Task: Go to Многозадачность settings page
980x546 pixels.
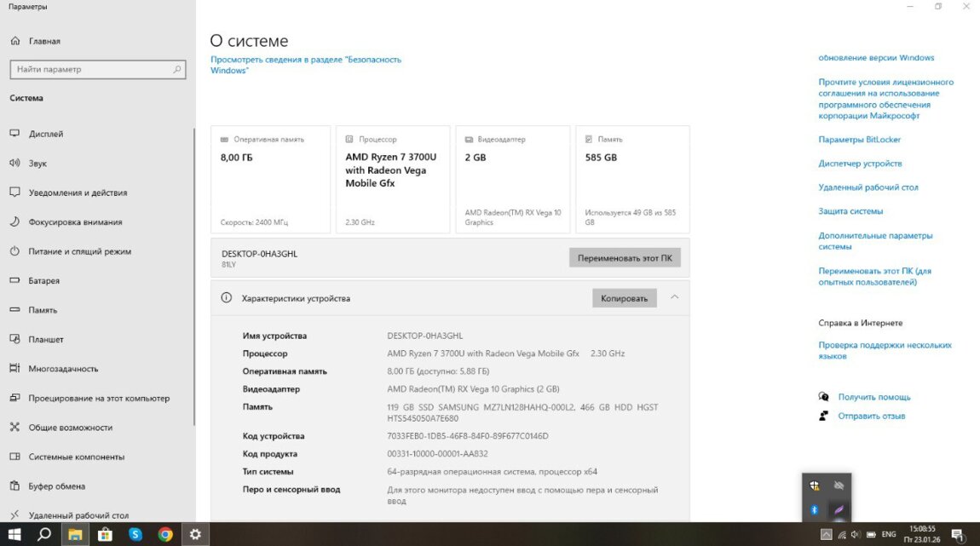Action: pos(63,369)
